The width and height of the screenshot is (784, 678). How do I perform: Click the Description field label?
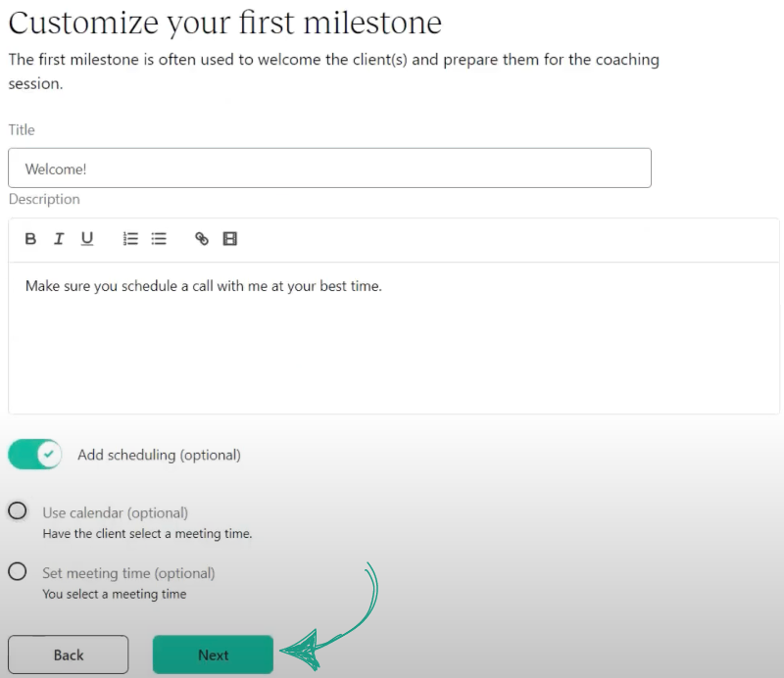[44, 199]
